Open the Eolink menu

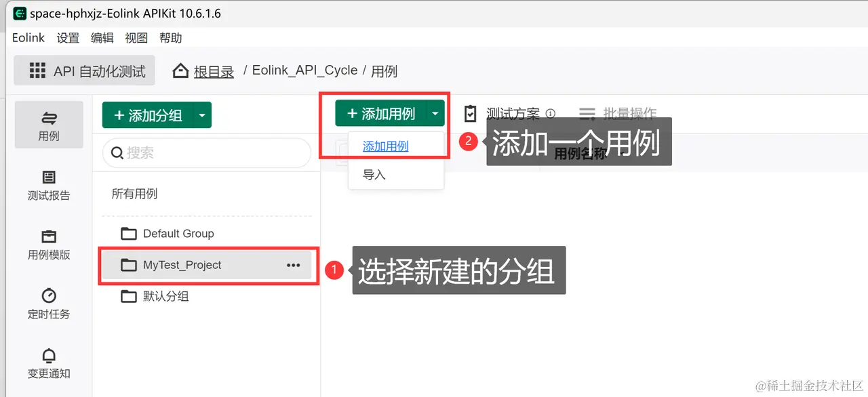click(28, 38)
